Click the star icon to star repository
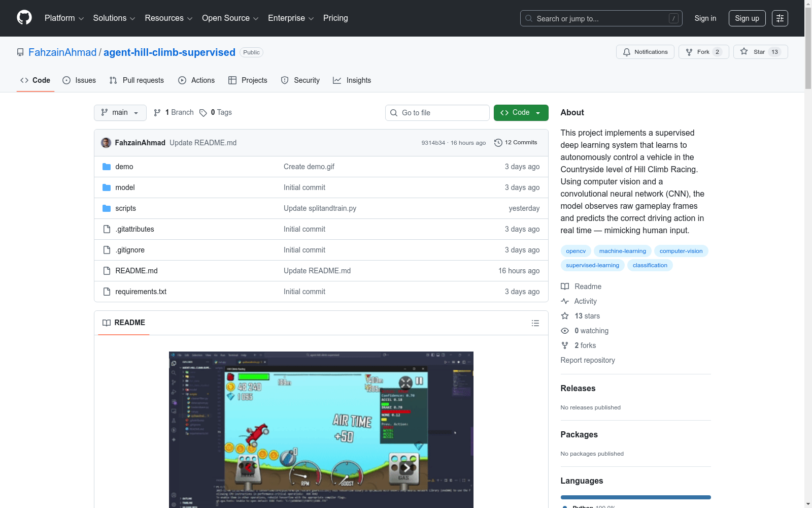The width and height of the screenshot is (812, 508). click(x=744, y=51)
